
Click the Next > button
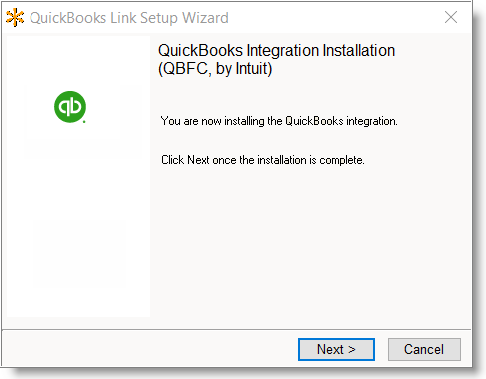[x=336, y=349]
